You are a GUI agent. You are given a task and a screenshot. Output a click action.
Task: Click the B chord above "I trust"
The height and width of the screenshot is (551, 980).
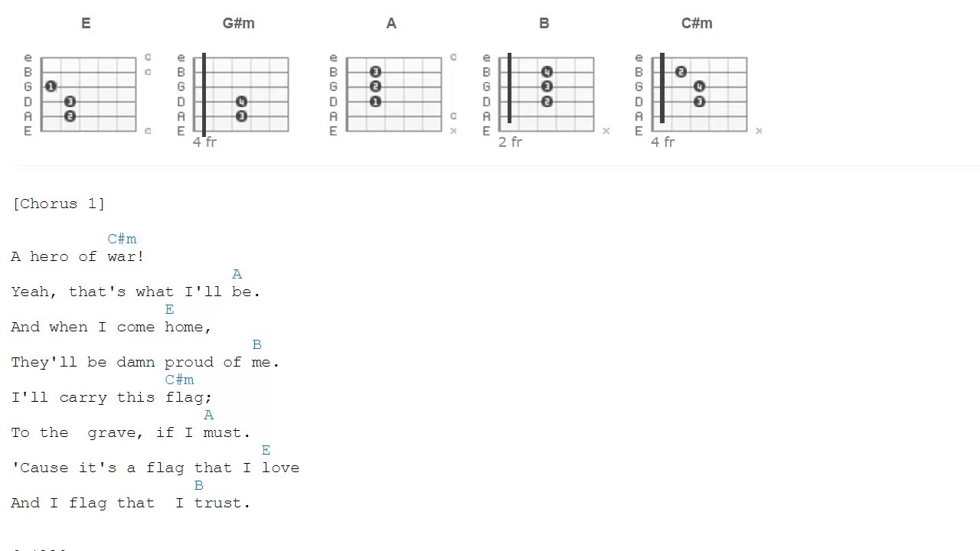point(198,485)
